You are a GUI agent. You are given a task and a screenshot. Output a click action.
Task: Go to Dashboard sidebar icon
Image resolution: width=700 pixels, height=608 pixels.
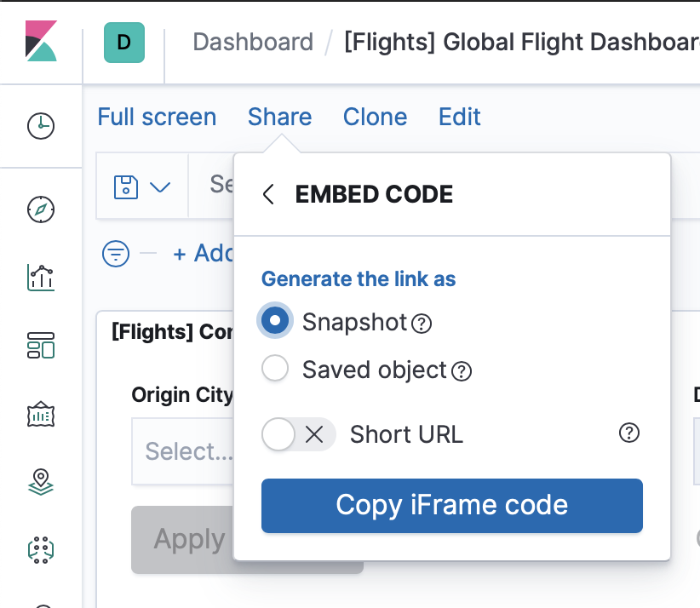[41, 346]
